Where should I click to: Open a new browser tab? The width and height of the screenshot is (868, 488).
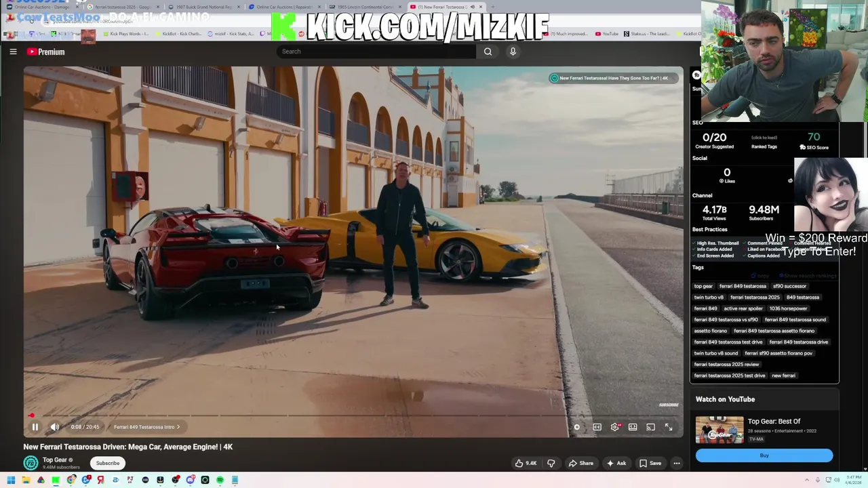click(493, 7)
